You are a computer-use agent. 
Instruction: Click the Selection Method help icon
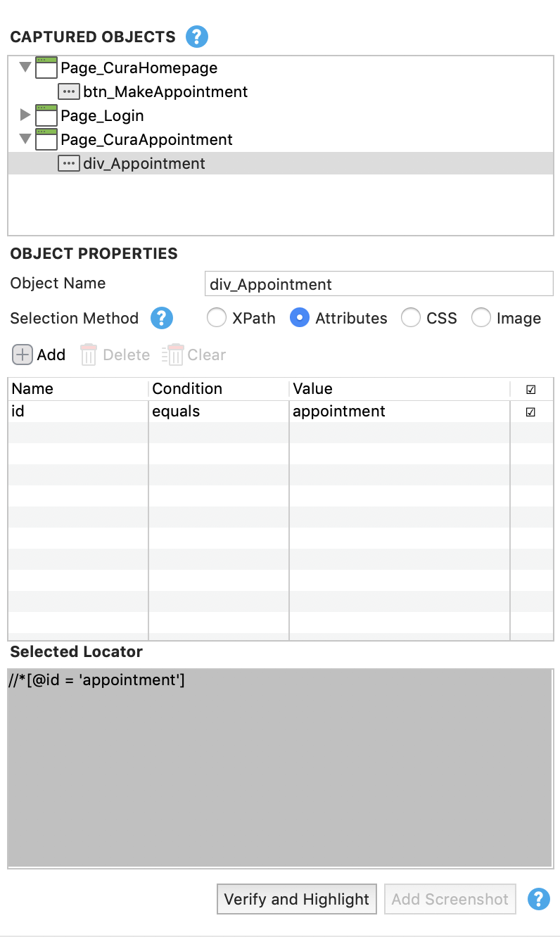(161, 318)
